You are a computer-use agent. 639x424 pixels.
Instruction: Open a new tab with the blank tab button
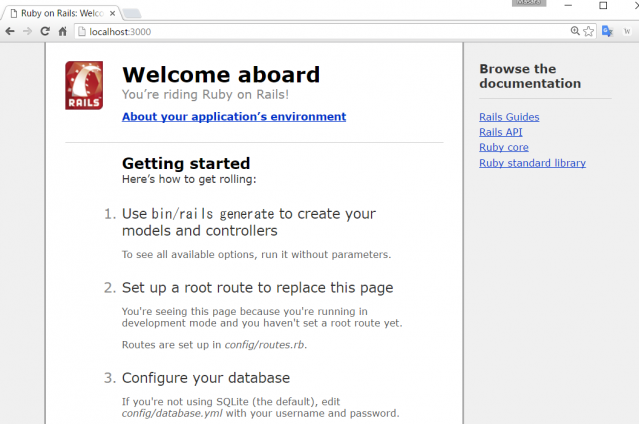pyautogui.click(x=132, y=13)
